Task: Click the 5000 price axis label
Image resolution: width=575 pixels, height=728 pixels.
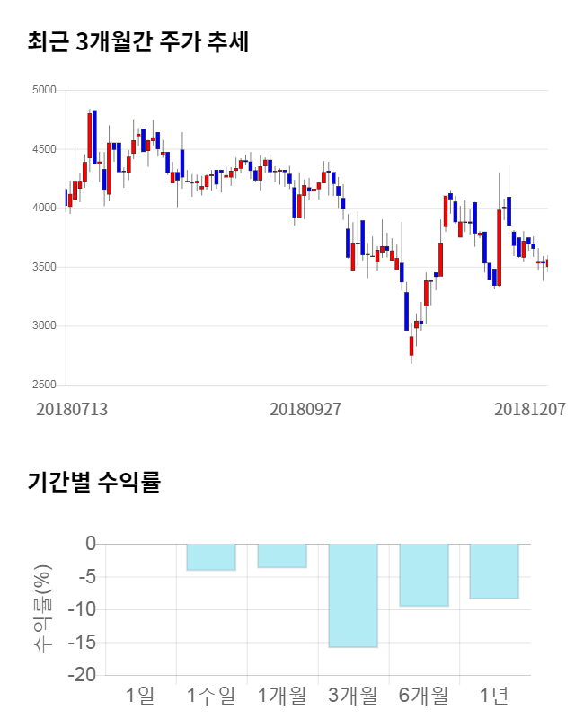Action: point(43,90)
